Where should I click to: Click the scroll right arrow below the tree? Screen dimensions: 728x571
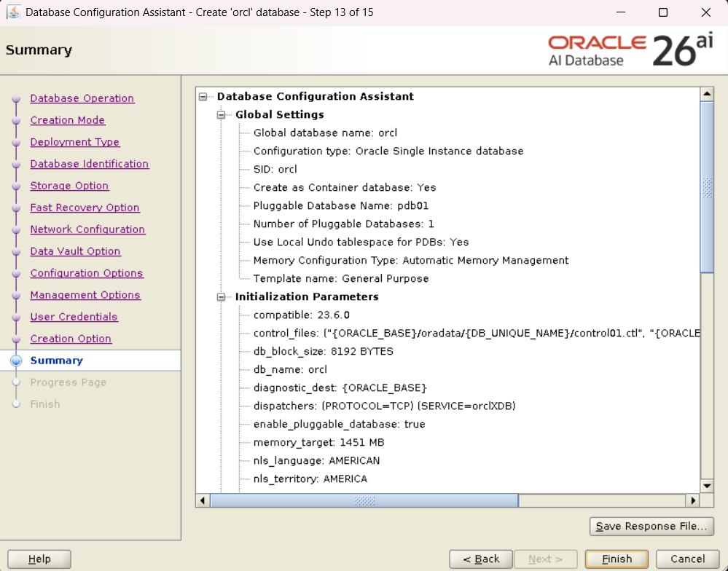pos(693,500)
